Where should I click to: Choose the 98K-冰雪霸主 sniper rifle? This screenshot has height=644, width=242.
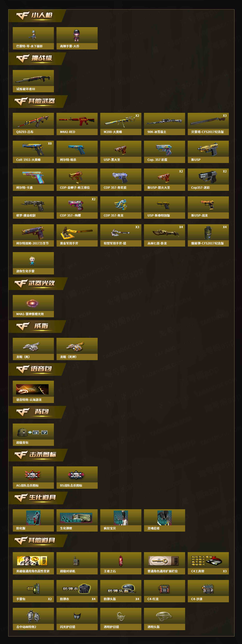pyautogui.click(x=164, y=122)
